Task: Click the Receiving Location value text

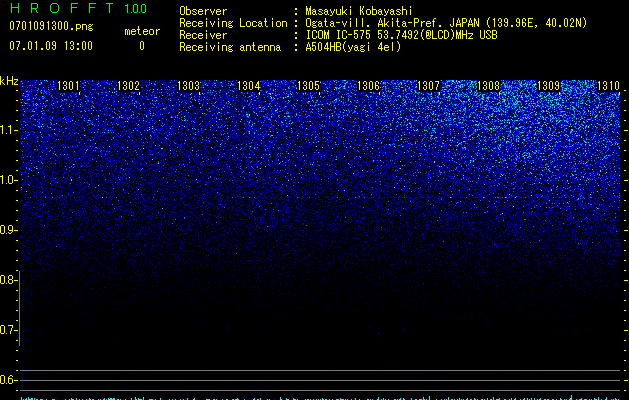Action: (446, 23)
